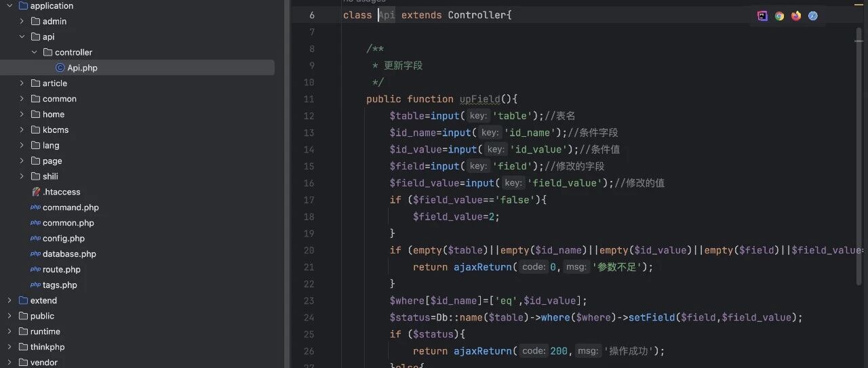The image size is (868, 368).
Task: Select Api.php in the project tree
Action: pyautogui.click(x=137, y=68)
